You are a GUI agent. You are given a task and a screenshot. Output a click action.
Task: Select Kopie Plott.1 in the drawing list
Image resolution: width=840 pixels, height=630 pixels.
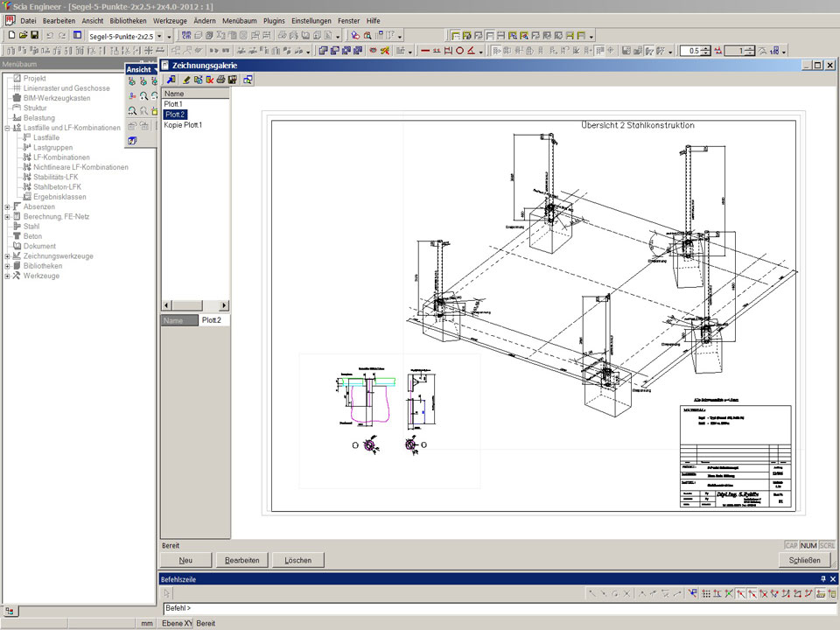(183, 125)
